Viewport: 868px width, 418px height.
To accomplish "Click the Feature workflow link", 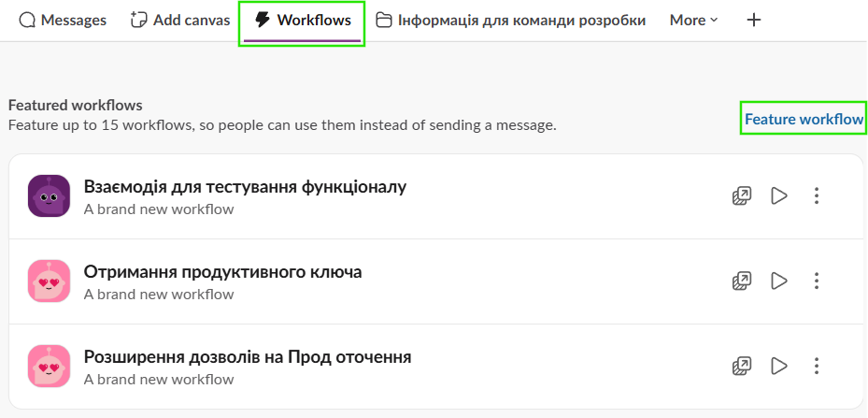I will coord(804,119).
